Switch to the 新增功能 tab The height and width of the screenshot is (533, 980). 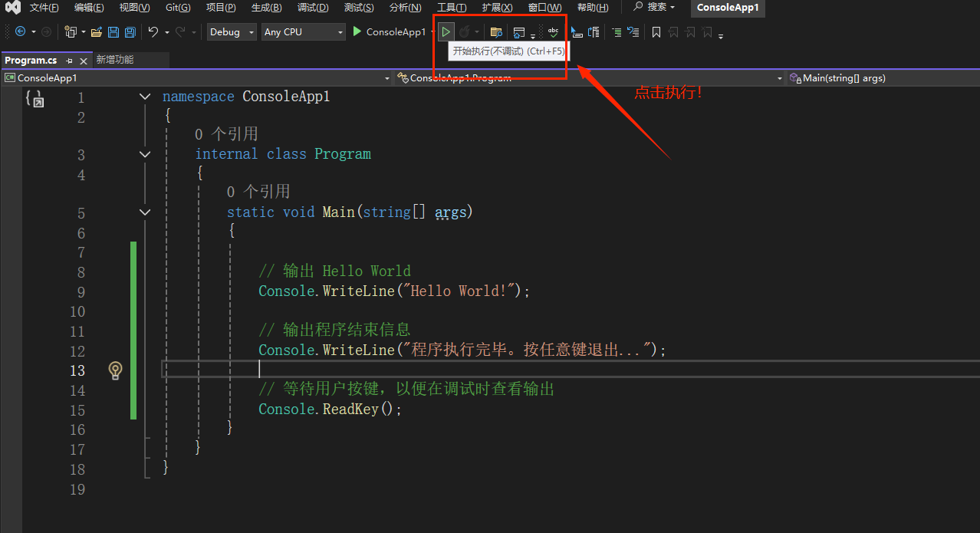pos(114,60)
